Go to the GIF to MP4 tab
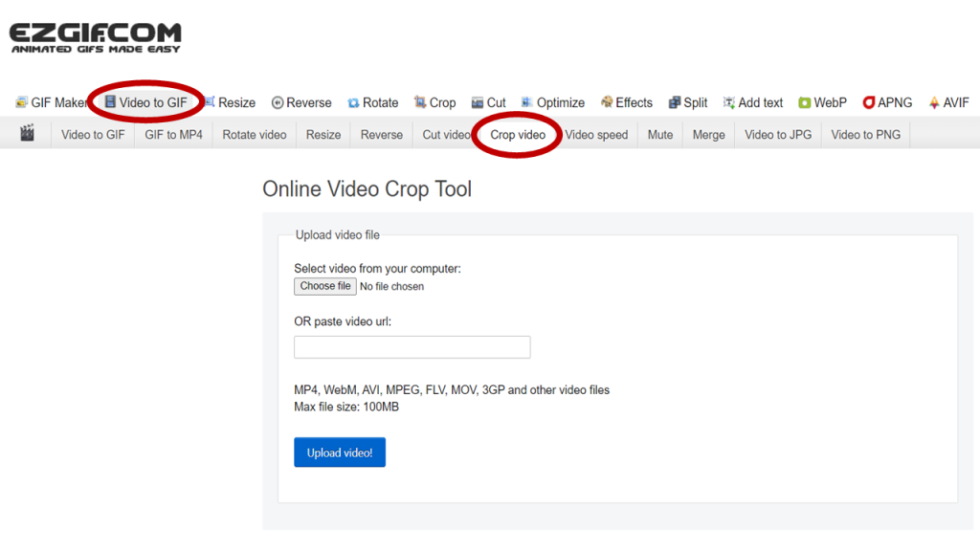The width and height of the screenshot is (980, 551). (173, 135)
